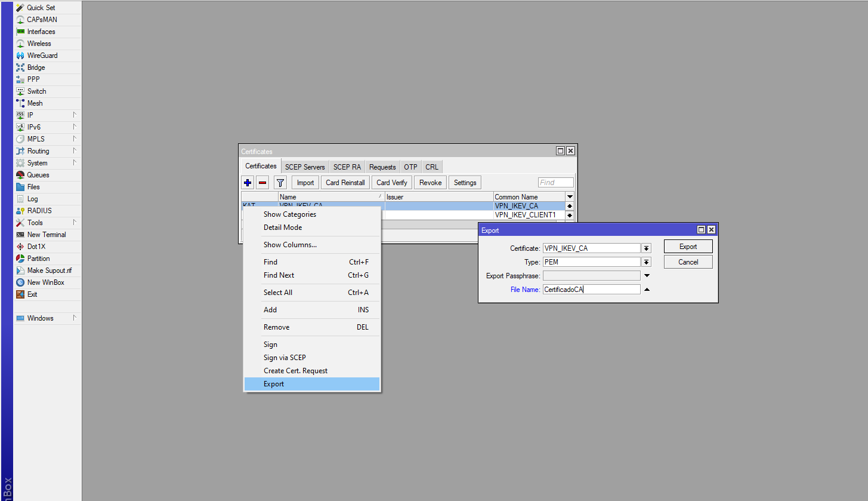The height and width of the screenshot is (501, 868).
Task: Click the Import button in Certificates
Action: (305, 183)
